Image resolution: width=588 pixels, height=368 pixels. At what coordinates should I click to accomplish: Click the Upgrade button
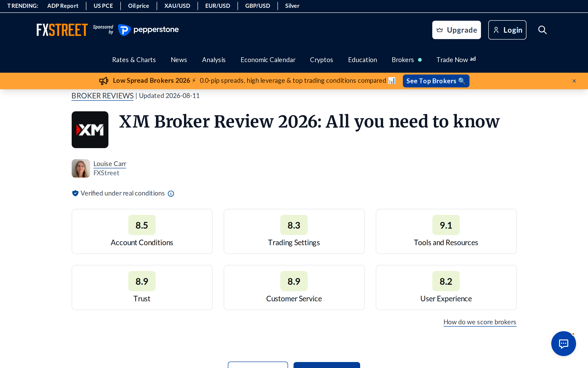tap(456, 30)
